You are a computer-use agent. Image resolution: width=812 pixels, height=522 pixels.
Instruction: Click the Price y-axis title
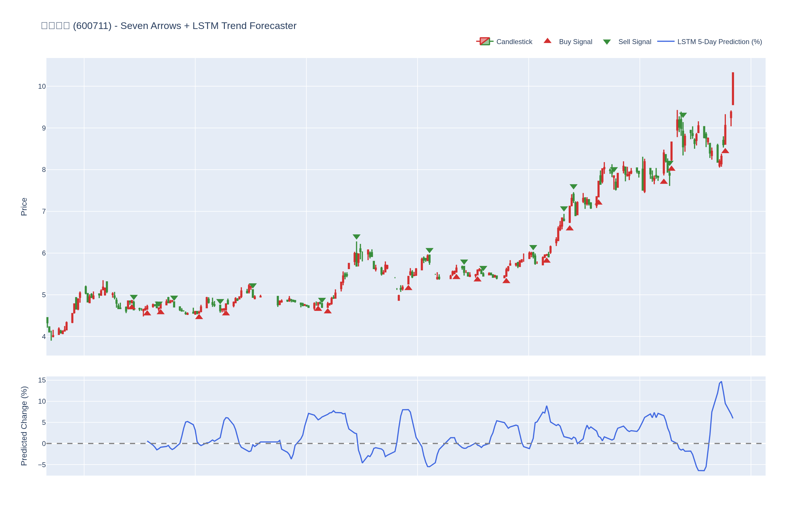click(24, 207)
